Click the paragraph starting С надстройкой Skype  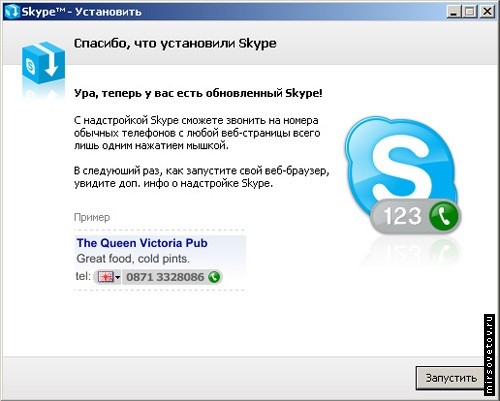[x=197, y=133]
